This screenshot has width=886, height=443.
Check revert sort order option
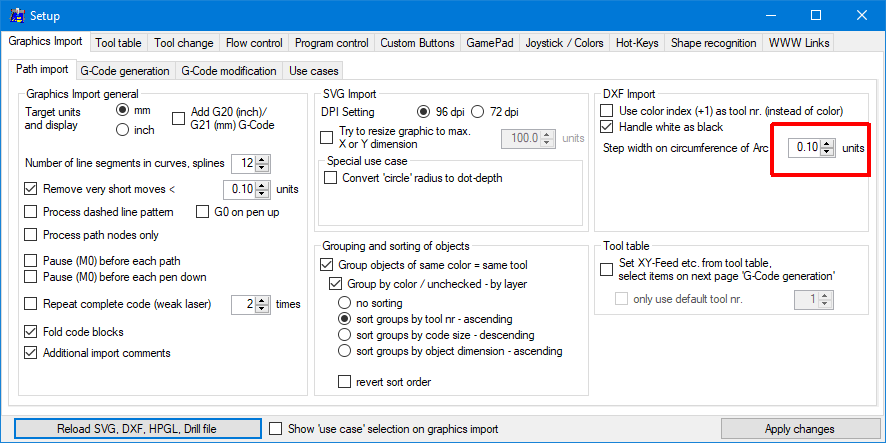tap(346, 381)
